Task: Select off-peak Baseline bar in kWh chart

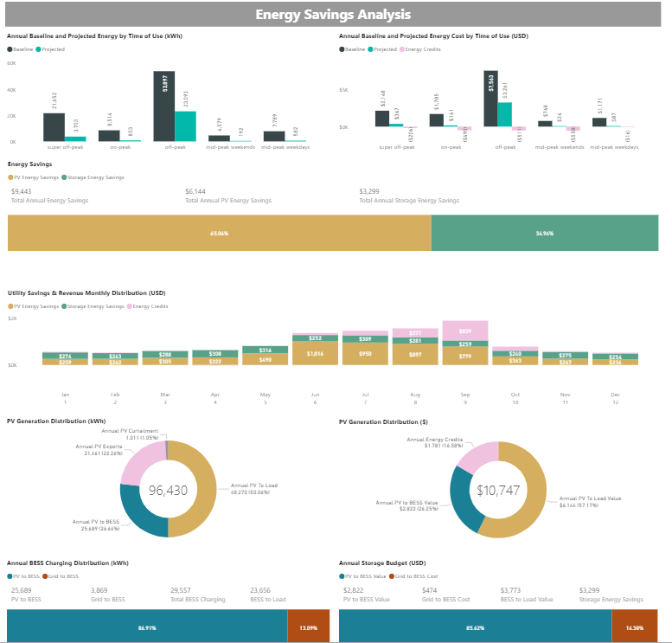Action: (x=163, y=106)
